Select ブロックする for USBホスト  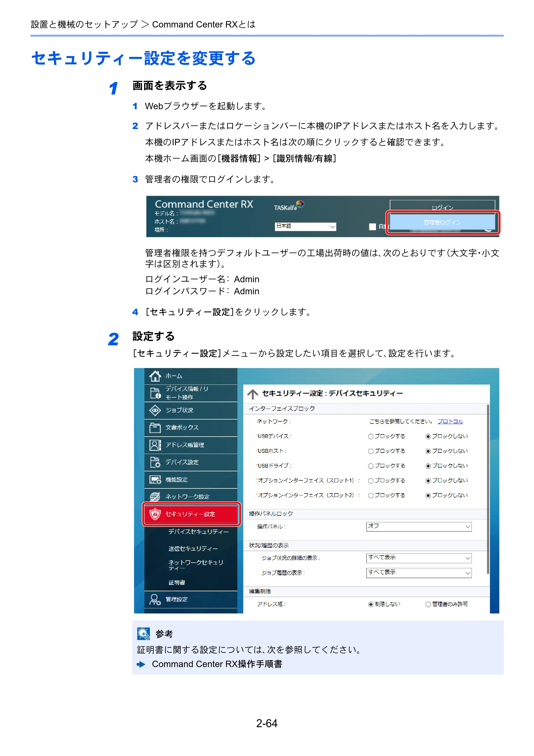[371, 451]
